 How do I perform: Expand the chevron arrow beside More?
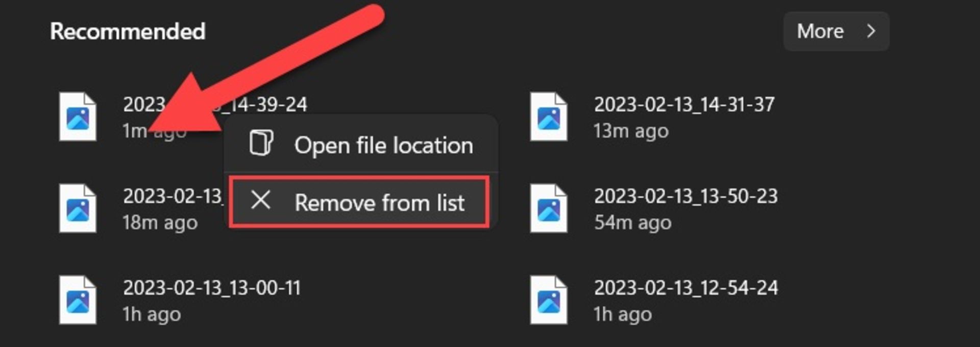(x=871, y=31)
